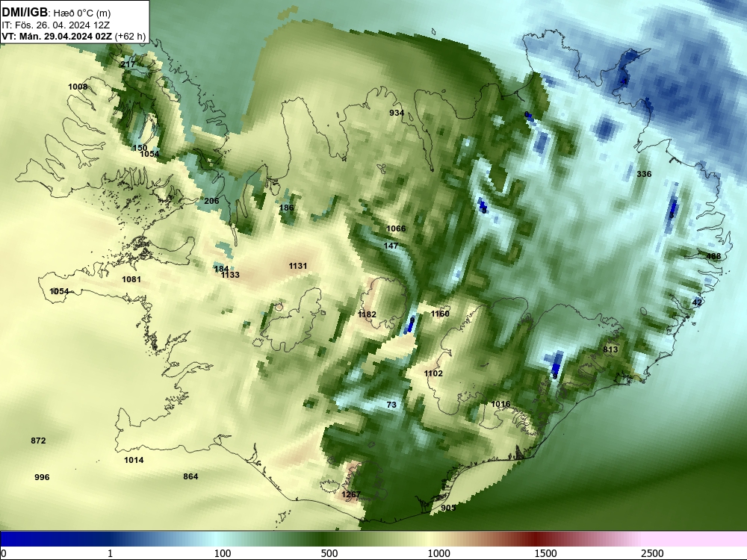Click the 150 value on the map
The image size is (747, 560).
tap(140, 148)
